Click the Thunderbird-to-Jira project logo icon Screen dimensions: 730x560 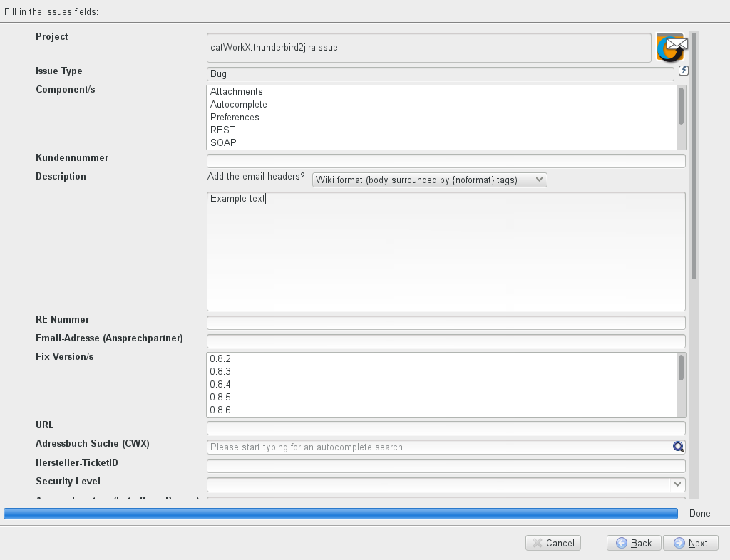click(671, 48)
